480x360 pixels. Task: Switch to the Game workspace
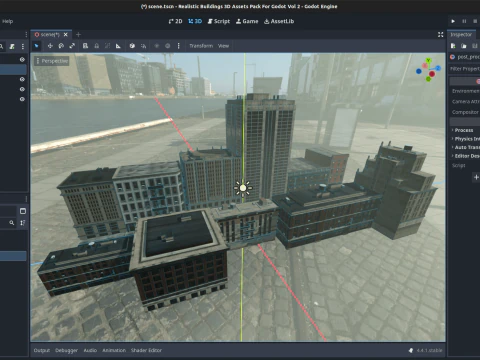(x=247, y=21)
